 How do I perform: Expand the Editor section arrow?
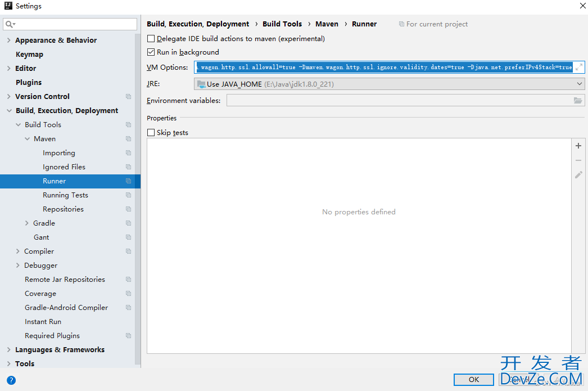9,68
